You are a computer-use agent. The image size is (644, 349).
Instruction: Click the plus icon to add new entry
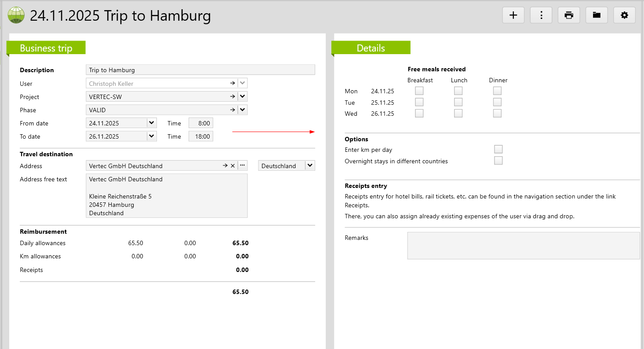point(513,15)
